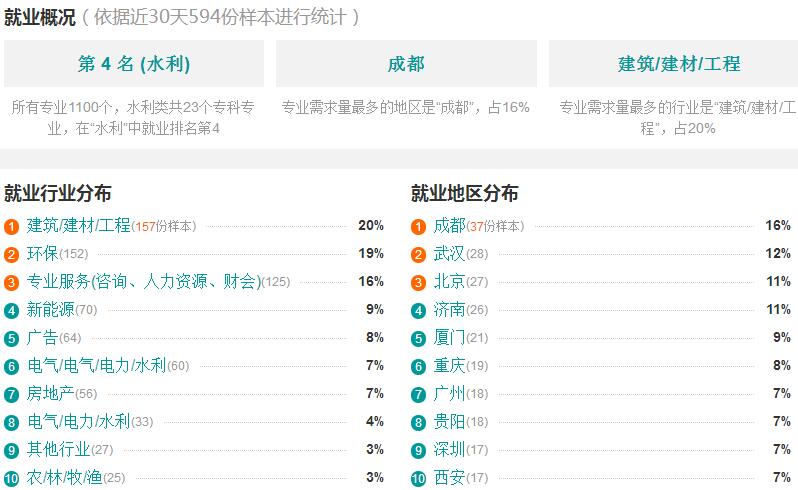Image resolution: width=798 pixels, height=490 pixels.
Task: Open the 重庆 region link
Action: (449, 365)
